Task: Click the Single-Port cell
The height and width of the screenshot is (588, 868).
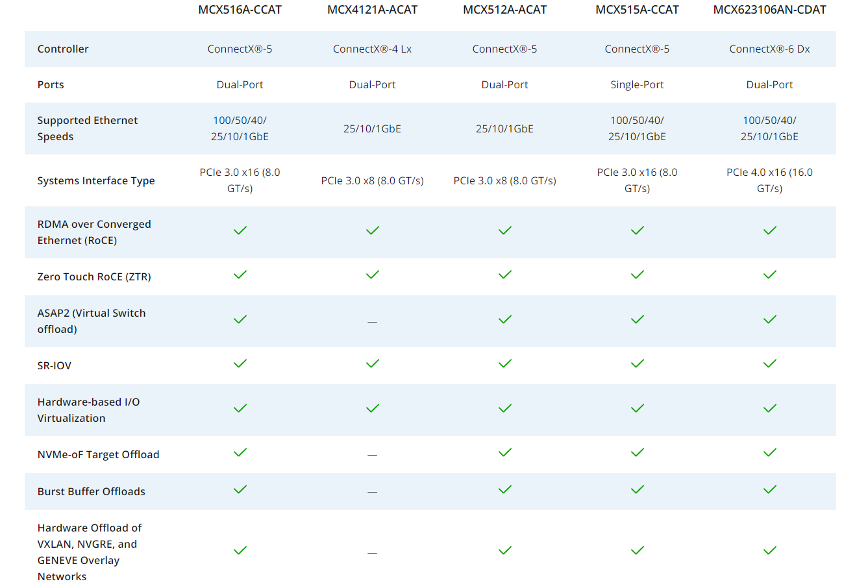Action: (637, 84)
